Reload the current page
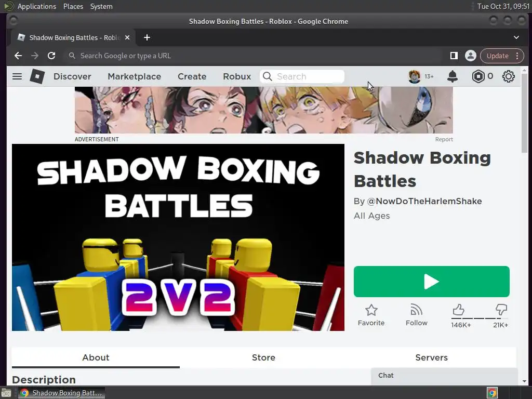 pyautogui.click(x=51, y=56)
